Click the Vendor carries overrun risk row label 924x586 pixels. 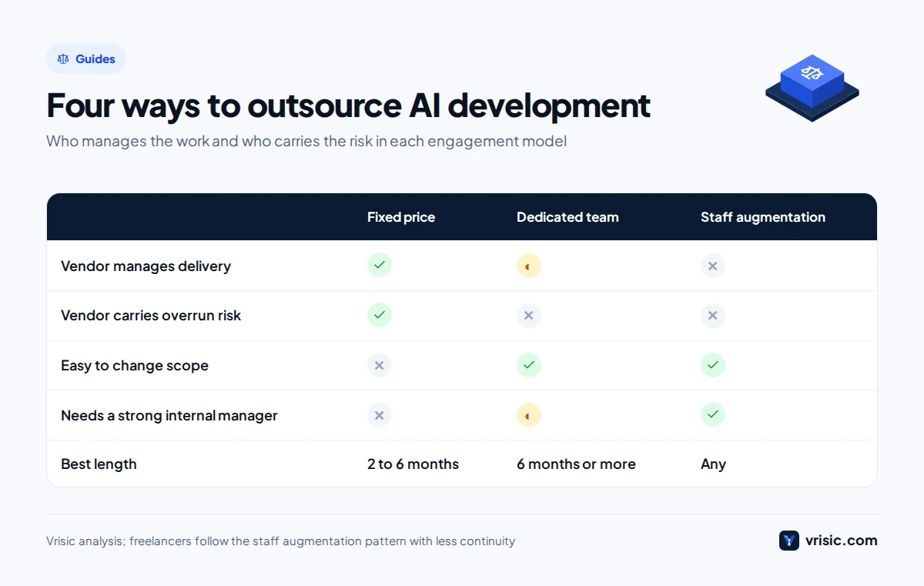click(x=151, y=316)
